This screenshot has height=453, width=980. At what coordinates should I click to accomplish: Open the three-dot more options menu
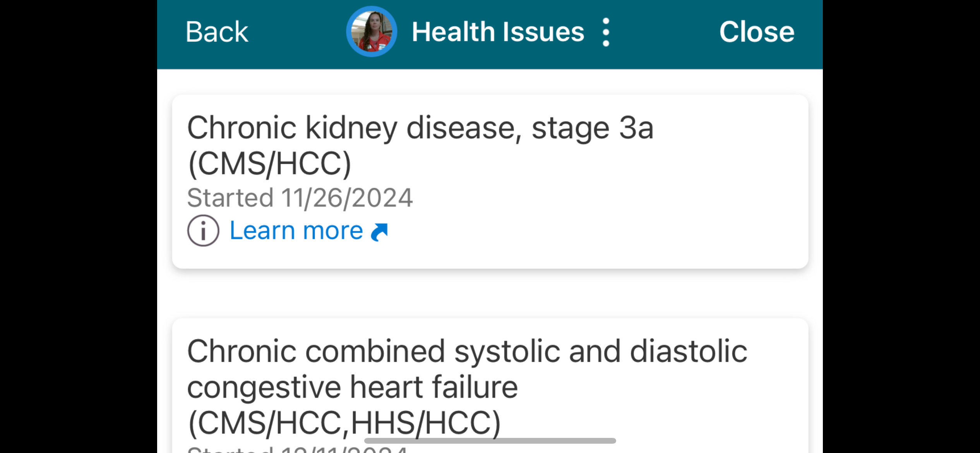tap(606, 33)
